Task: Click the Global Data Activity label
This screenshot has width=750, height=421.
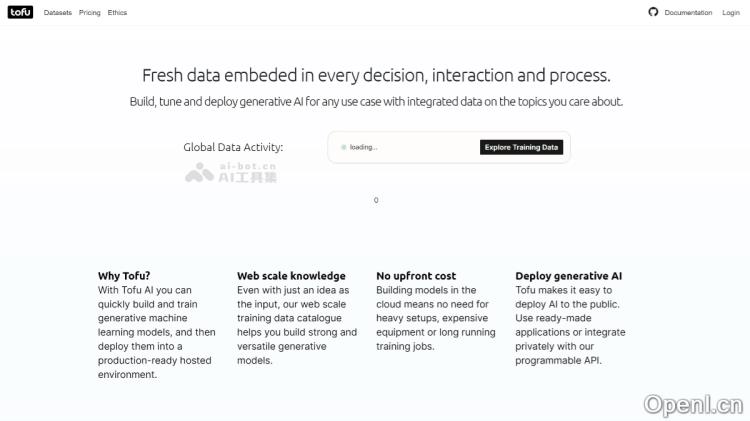Action: (x=233, y=147)
